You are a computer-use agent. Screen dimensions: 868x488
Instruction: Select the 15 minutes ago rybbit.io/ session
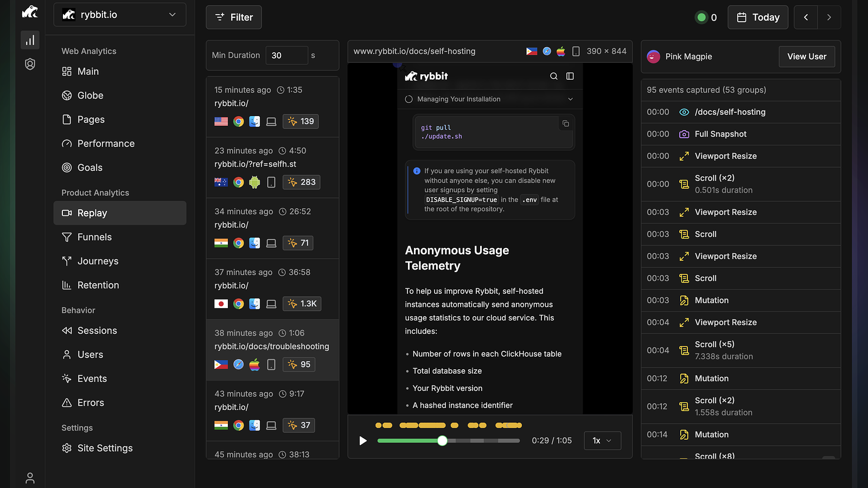tap(272, 106)
